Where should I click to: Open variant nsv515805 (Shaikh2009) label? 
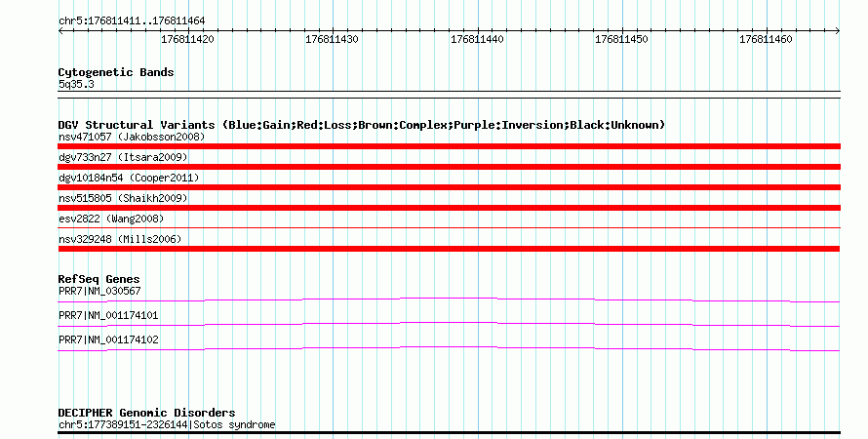click(123, 198)
